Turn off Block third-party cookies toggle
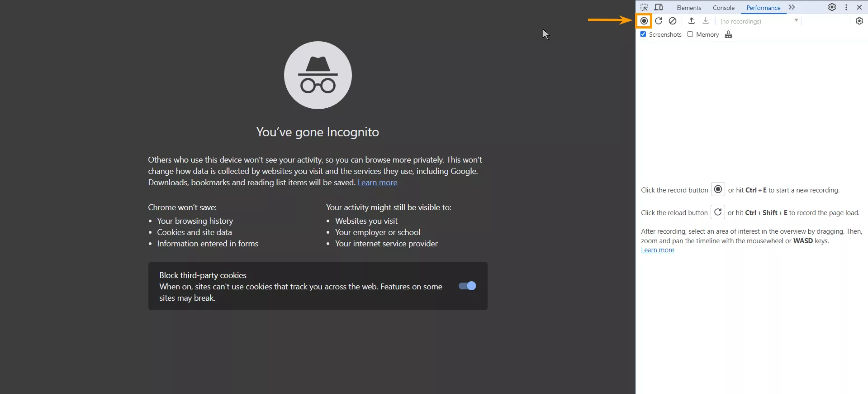This screenshot has height=394, width=868. pos(467,286)
